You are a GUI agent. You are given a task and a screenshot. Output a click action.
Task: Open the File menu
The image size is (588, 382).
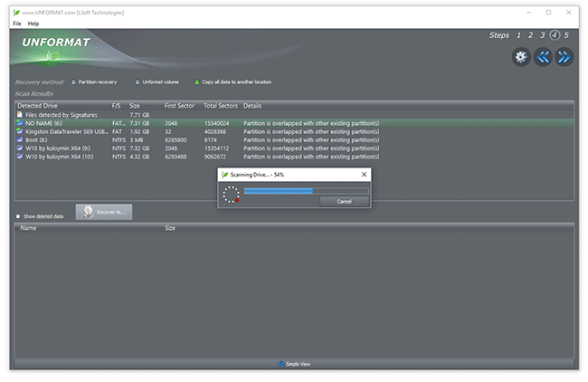pos(17,24)
